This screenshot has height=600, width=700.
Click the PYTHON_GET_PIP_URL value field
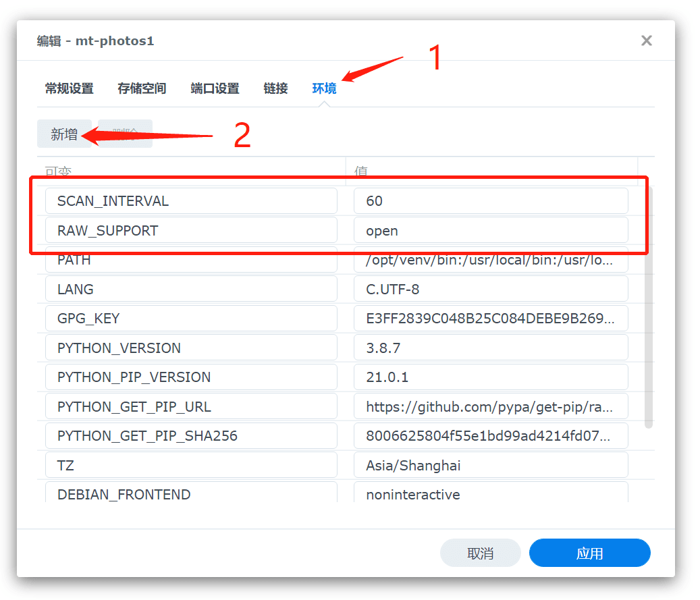(491, 407)
